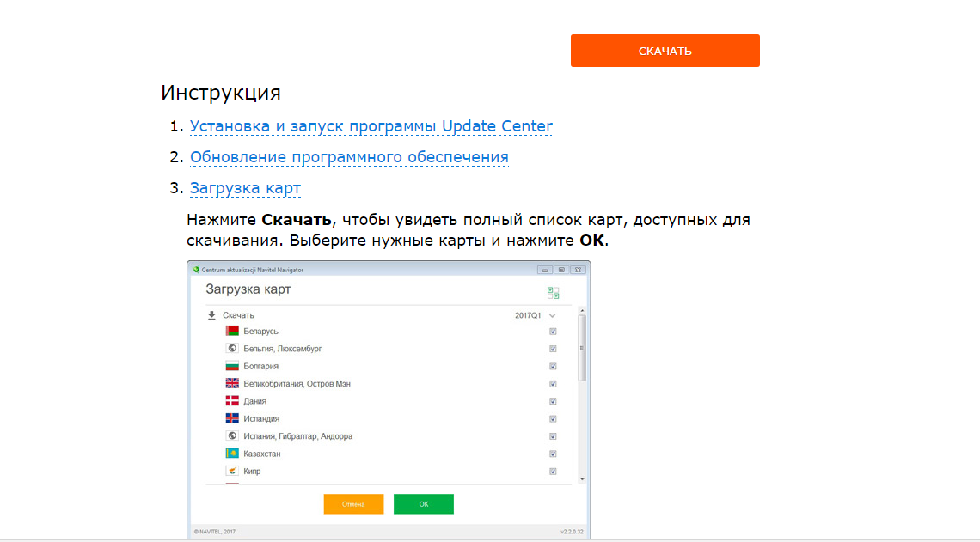This screenshot has height=542, width=980.
Task: Toggle the Кипр map checkbox
Action: [x=553, y=472]
